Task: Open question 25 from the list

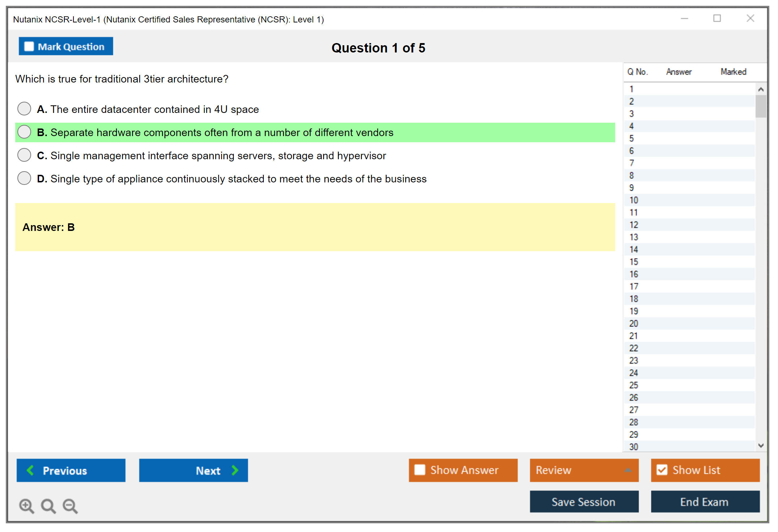Action: point(634,385)
